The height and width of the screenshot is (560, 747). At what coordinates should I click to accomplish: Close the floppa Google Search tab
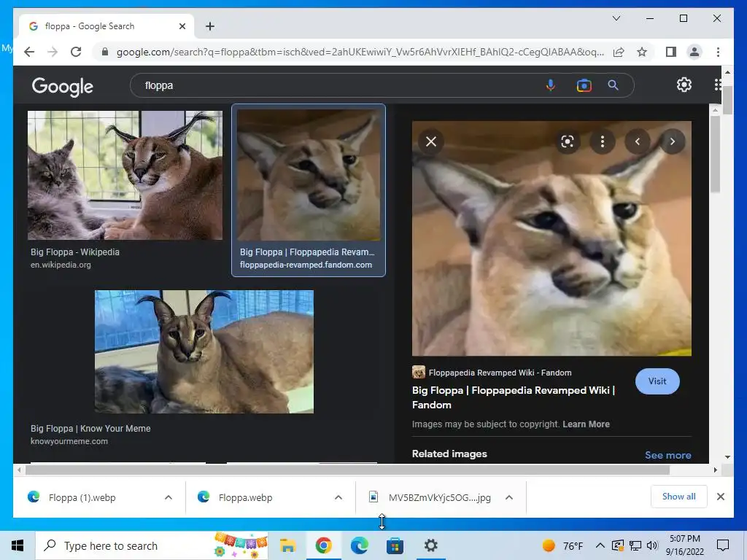tap(182, 26)
